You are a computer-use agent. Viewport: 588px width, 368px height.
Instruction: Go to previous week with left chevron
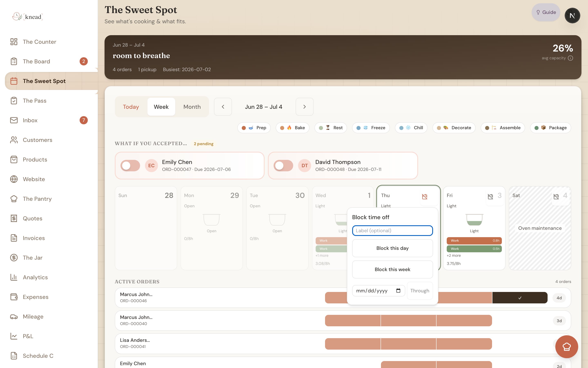coord(223,107)
